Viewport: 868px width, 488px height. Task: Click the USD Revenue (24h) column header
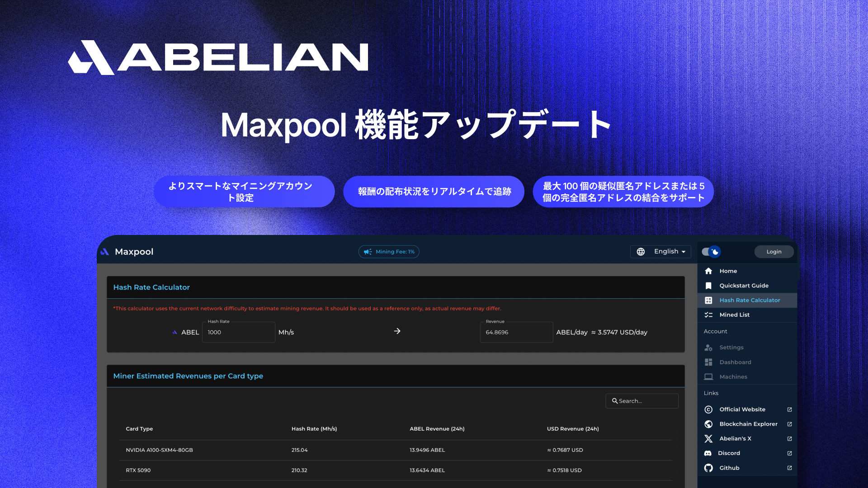(x=573, y=429)
